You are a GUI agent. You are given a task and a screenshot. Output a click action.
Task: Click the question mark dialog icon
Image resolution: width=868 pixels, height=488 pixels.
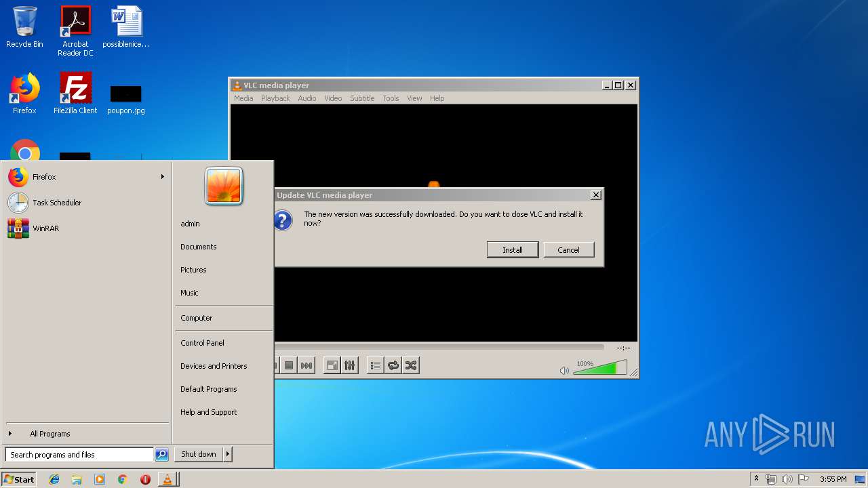[283, 220]
